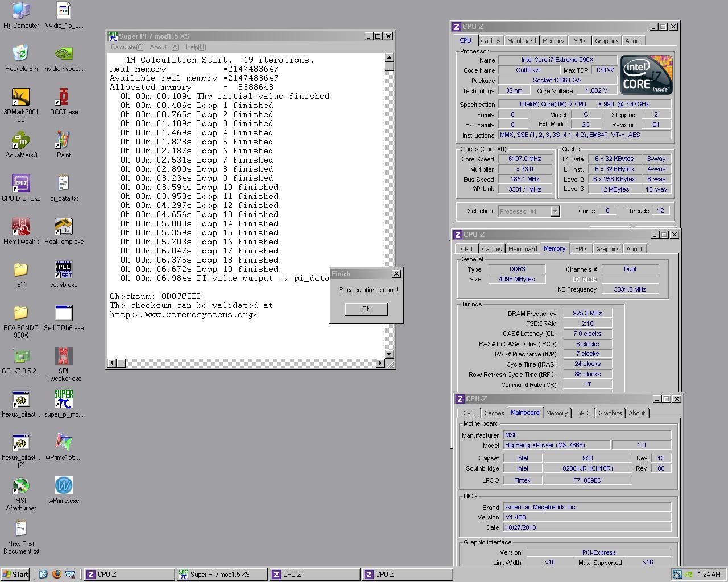Open the Processor #1 selection dropdown

coord(529,211)
